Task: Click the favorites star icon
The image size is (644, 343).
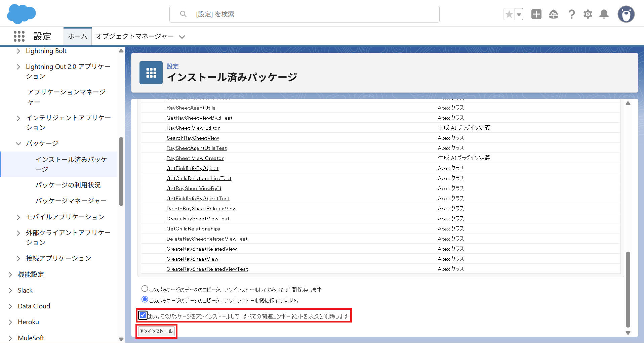Action: 509,14
